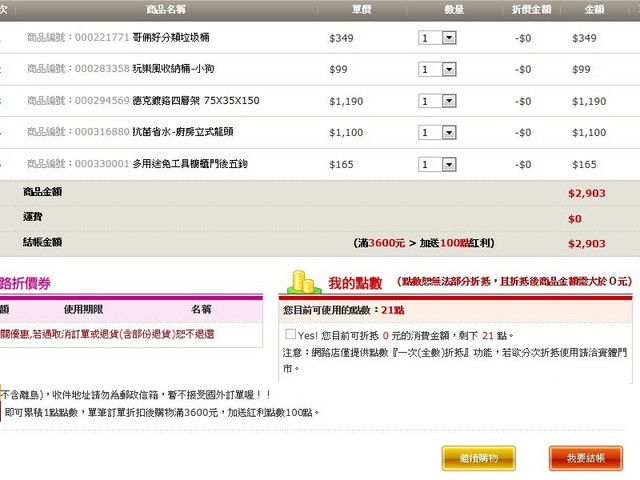Open quantity dropdown for 德克鍍鉻四層架
The width and height of the screenshot is (640, 480).
point(449,101)
